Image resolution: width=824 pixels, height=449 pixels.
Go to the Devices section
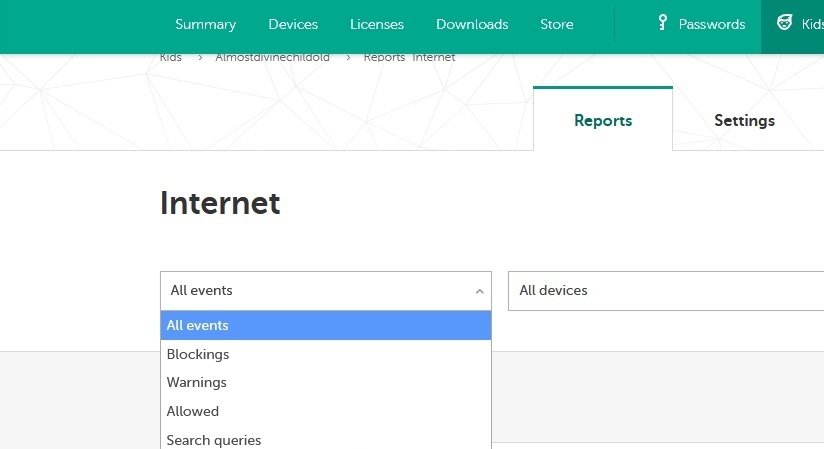pyautogui.click(x=293, y=24)
